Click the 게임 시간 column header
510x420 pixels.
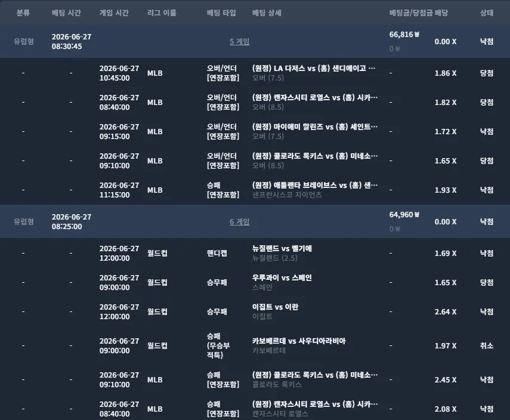(x=114, y=13)
